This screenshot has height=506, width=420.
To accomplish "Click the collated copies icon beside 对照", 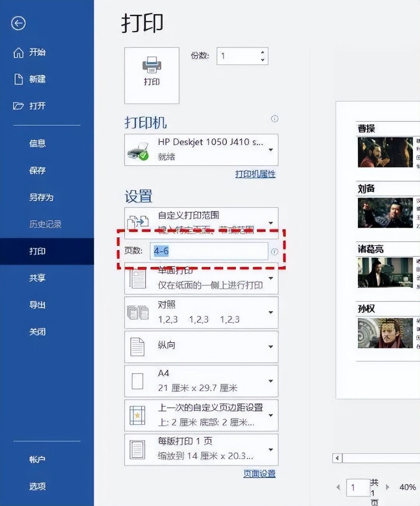I will coord(138,312).
